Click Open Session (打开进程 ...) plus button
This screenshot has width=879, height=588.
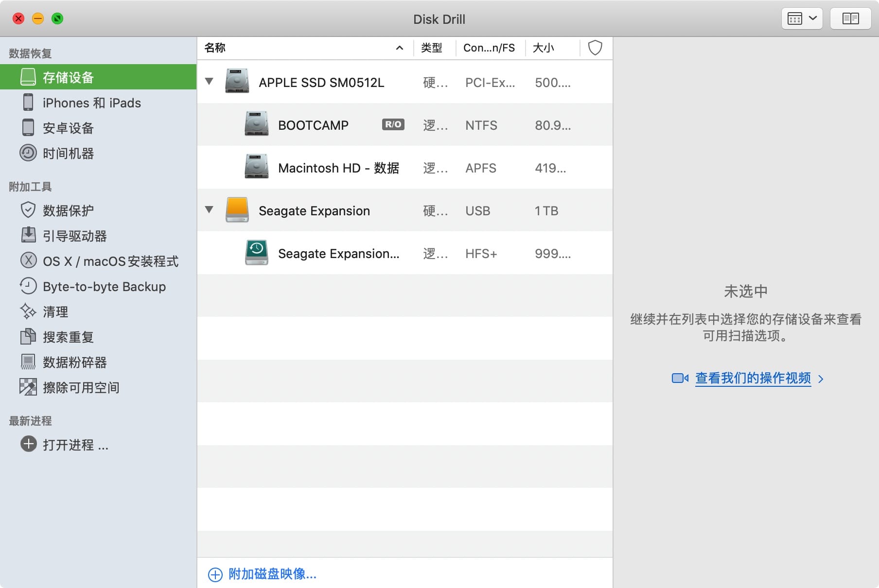(x=29, y=444)
